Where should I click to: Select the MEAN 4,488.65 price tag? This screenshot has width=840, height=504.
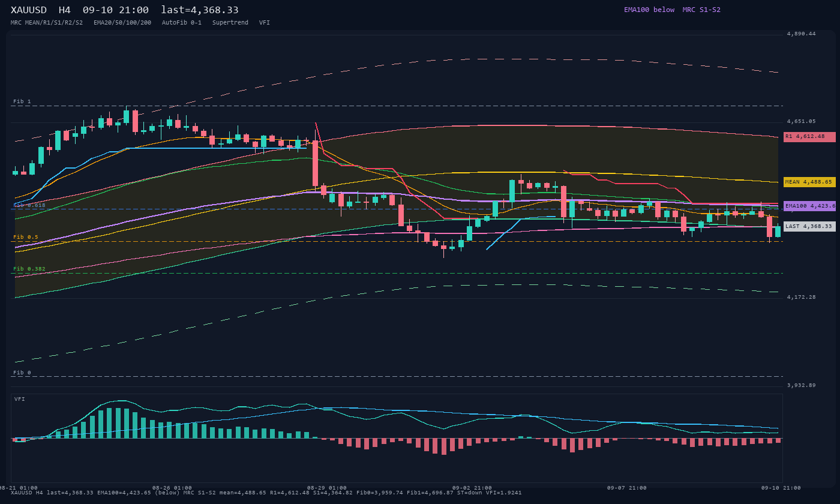coord(809,182)
